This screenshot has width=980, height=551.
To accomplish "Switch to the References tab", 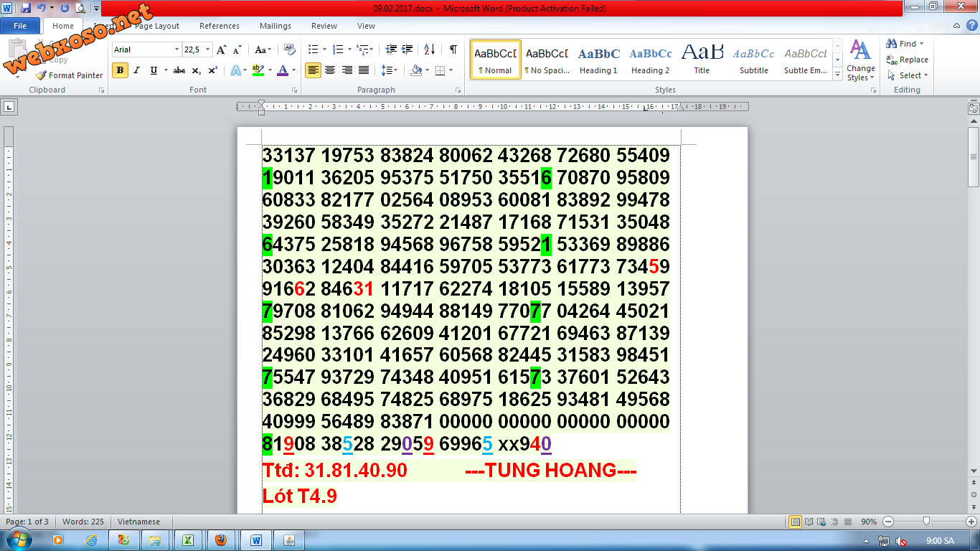I will [x=220, y=26].
